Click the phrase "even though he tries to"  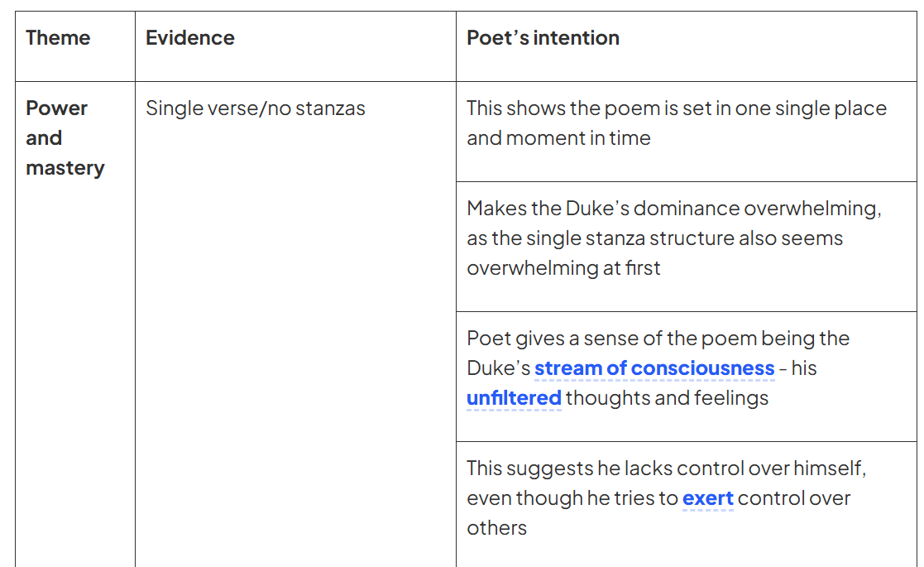tap(572, 498)
